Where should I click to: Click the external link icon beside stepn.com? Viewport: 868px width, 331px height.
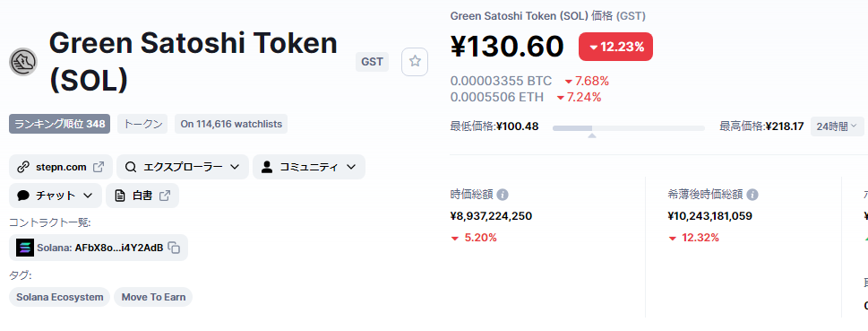point(99,167)
